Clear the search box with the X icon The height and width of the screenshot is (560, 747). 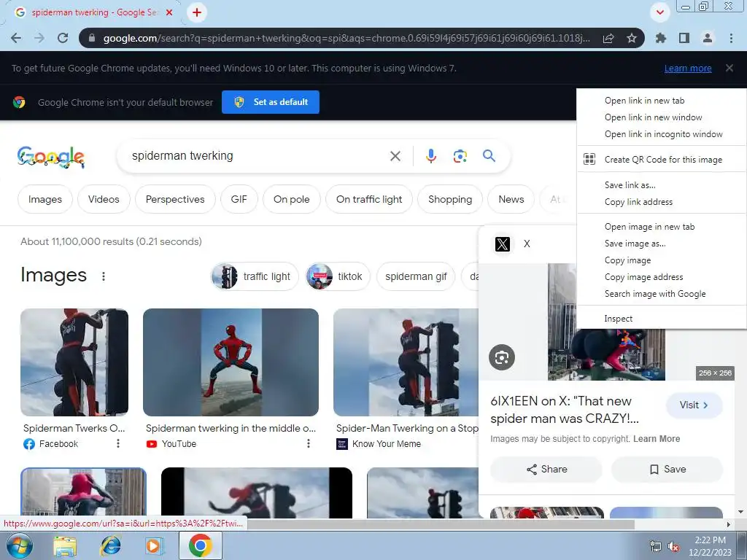click(x=395, y=156)
